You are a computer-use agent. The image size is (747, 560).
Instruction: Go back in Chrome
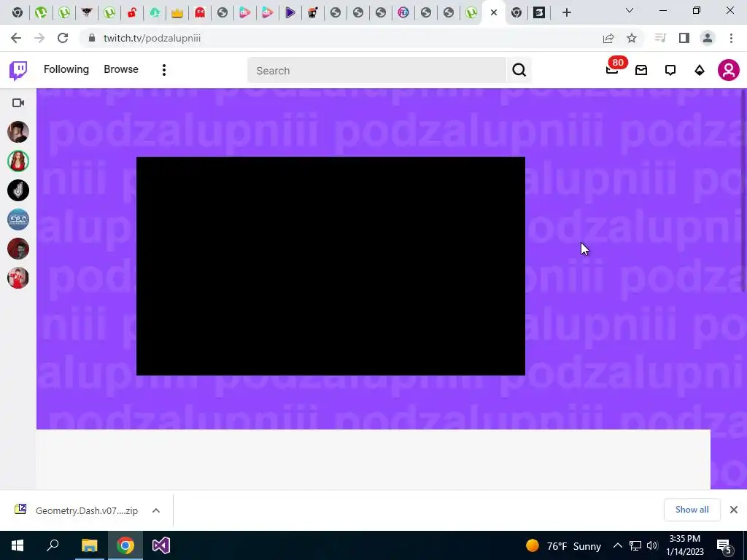(x=16, y=38)
